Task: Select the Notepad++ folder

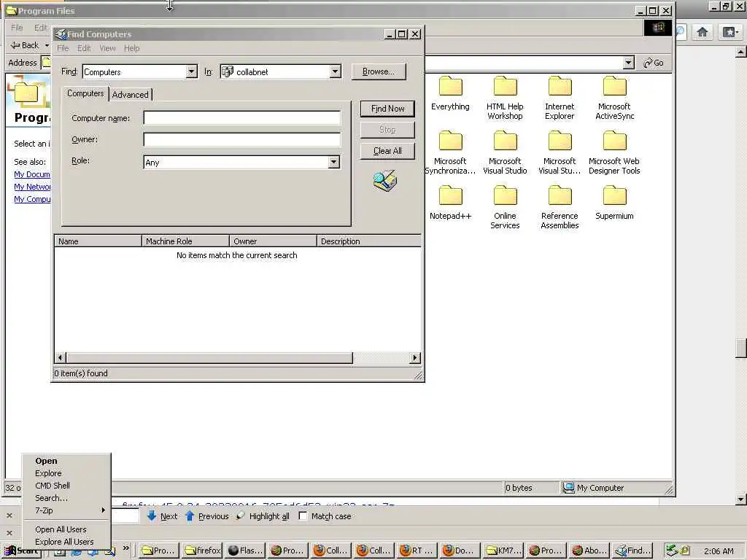Action: tap(451, 203)
